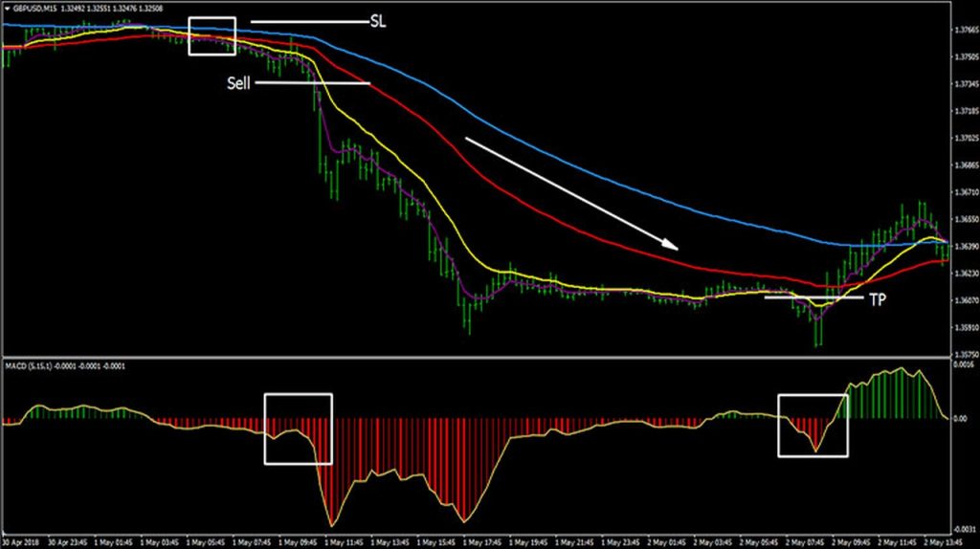The height and width of the screenshot is (549, 980).
Task: Click the 1.36390 price axis label
Action: [x=966, y=246]
